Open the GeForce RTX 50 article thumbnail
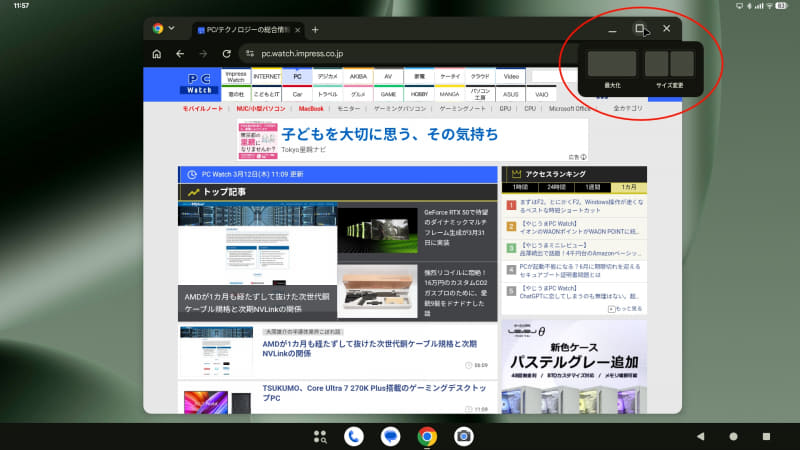Image resolution: width=800 pixels, height=450 pixels. (x=378, y=230)
